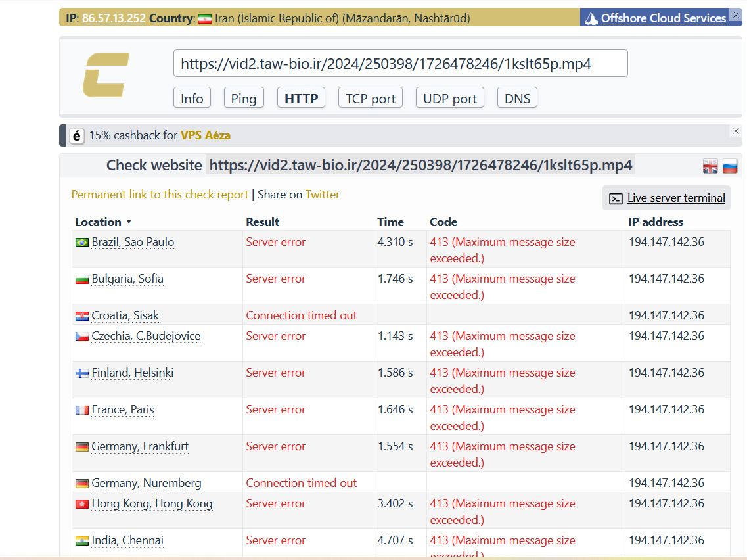Click the gold check-host logo
747x560 pixels.
tap(106, 74)
